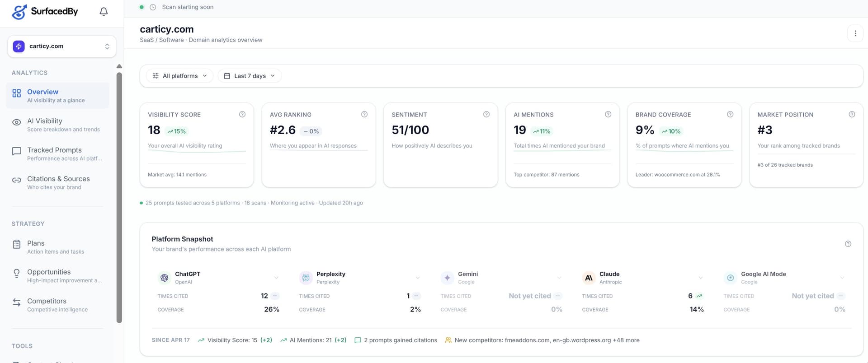Click the Visibility Score help icon
The height and width of the screenshot is (363, 868).
(242, 115)
